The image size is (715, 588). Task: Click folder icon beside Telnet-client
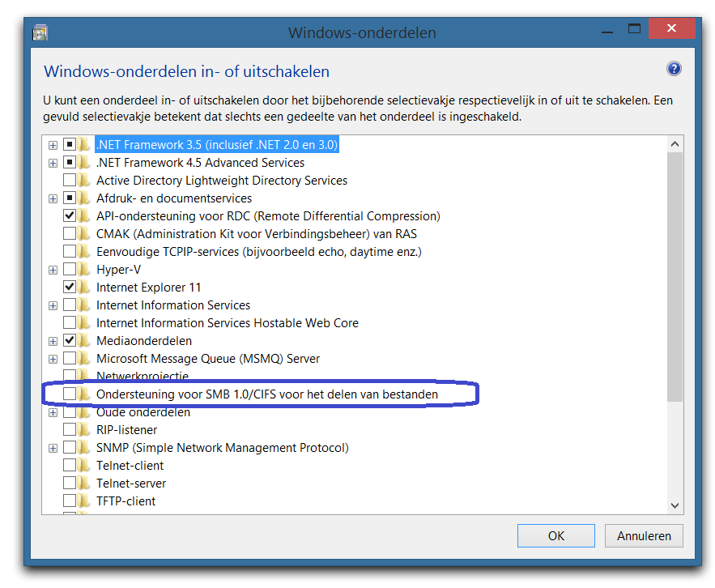click(x=83, y=465)
